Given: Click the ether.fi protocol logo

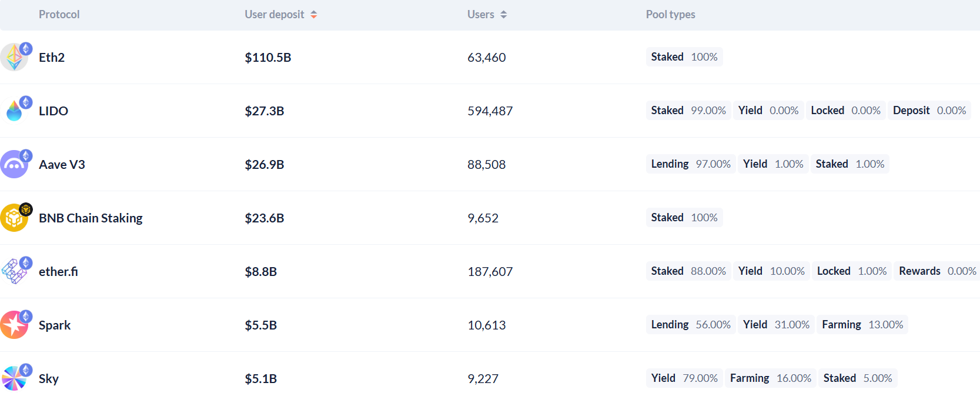Looking at the screenshot, I should coord(14,272).
